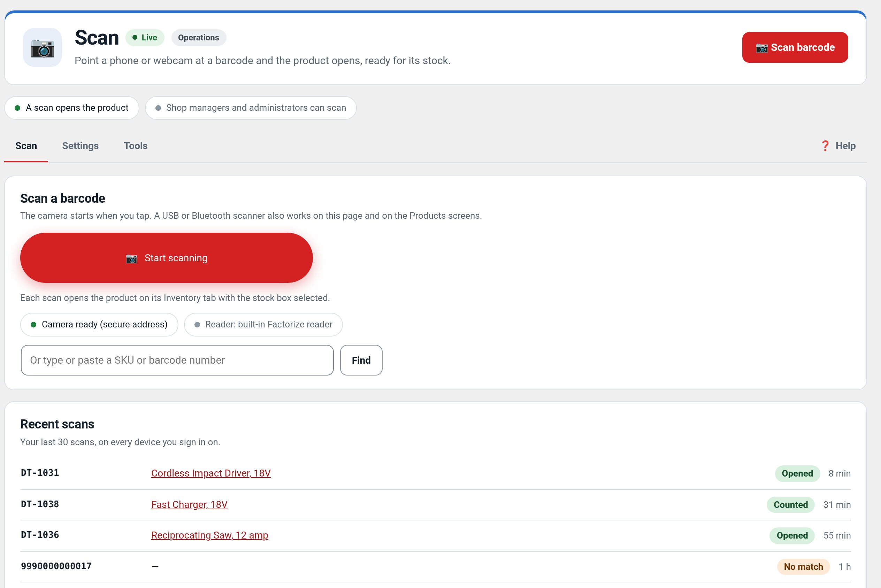This screenshot has width=881, height=588.
Task: Select the barcode number 9990000000017
Action: pyautogui.click(x=56, y=566)
